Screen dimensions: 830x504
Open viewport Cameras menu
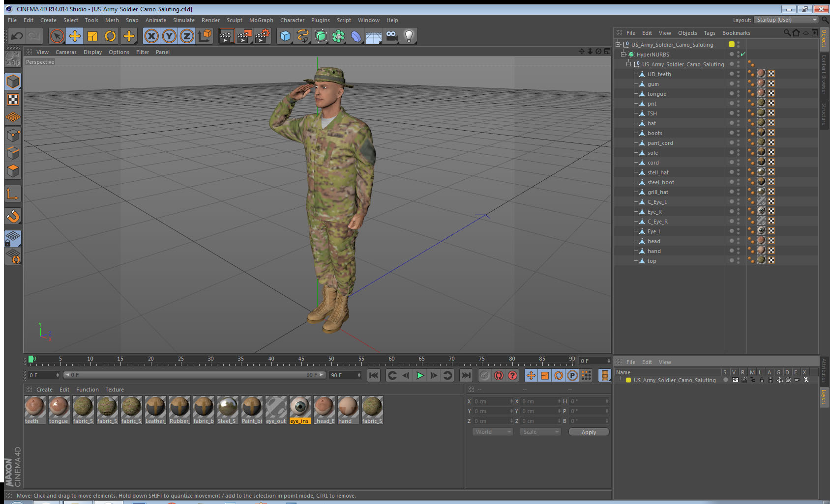tap(66, 52)
